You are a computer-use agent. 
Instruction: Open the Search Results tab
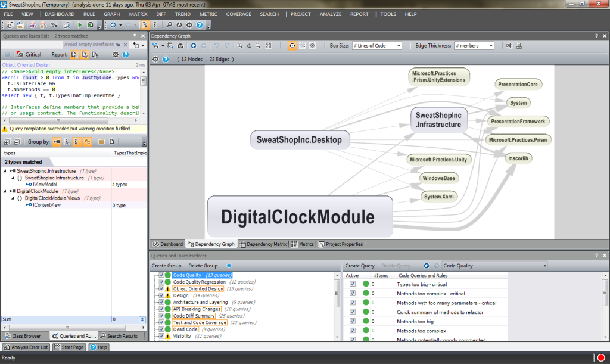pyautogui.click(x=119, y=336)
